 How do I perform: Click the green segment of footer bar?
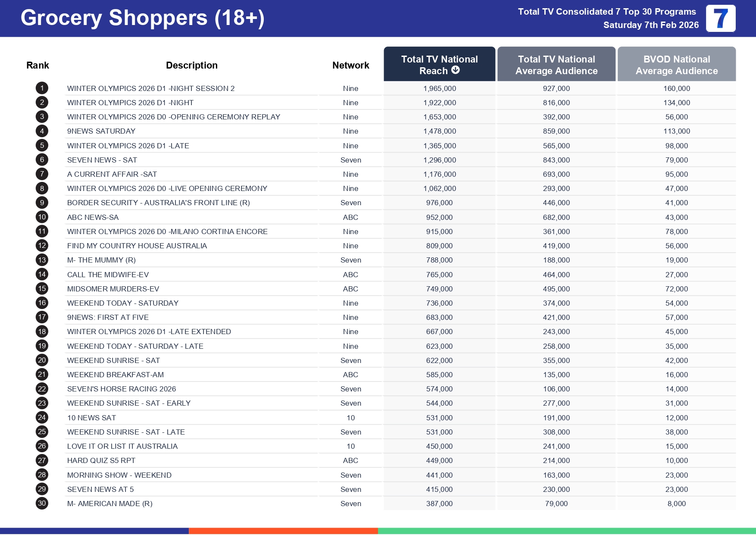tap(567, 531)
